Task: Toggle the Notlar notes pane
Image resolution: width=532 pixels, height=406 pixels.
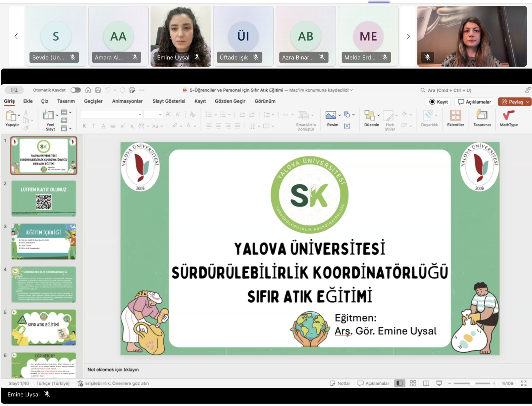Action: (x=340, y=383)
